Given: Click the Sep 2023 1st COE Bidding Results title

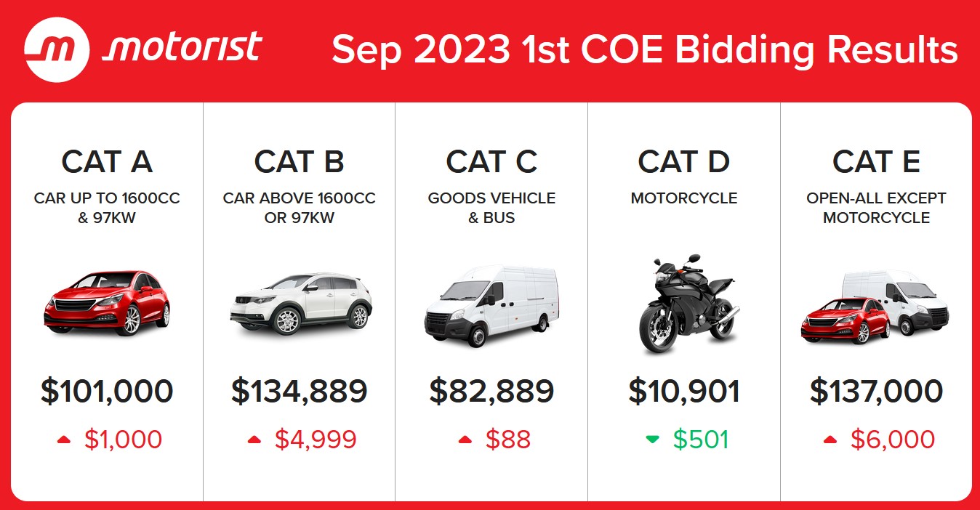Looking at the screenshot, I should click(x=644, y=49).
